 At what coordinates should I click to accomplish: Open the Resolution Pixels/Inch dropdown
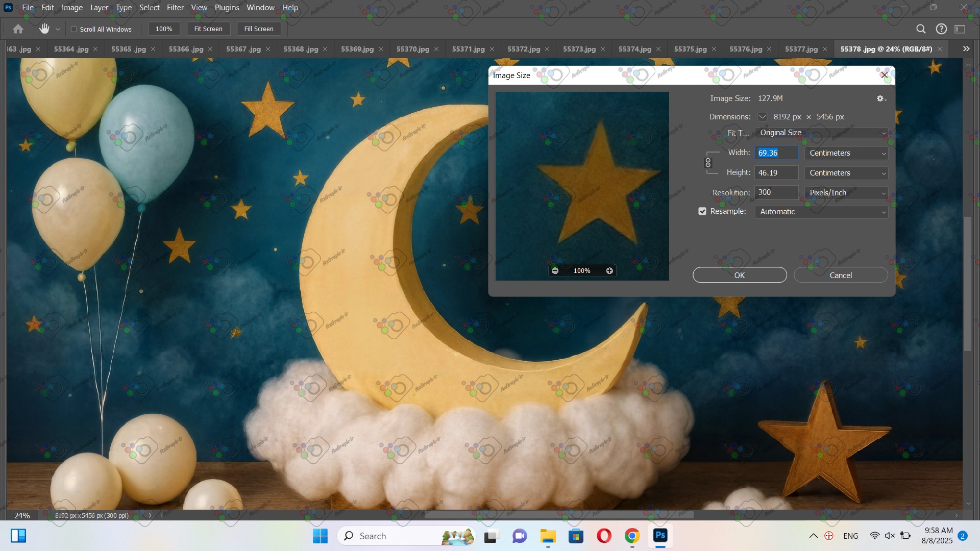[x=846, y=193]
